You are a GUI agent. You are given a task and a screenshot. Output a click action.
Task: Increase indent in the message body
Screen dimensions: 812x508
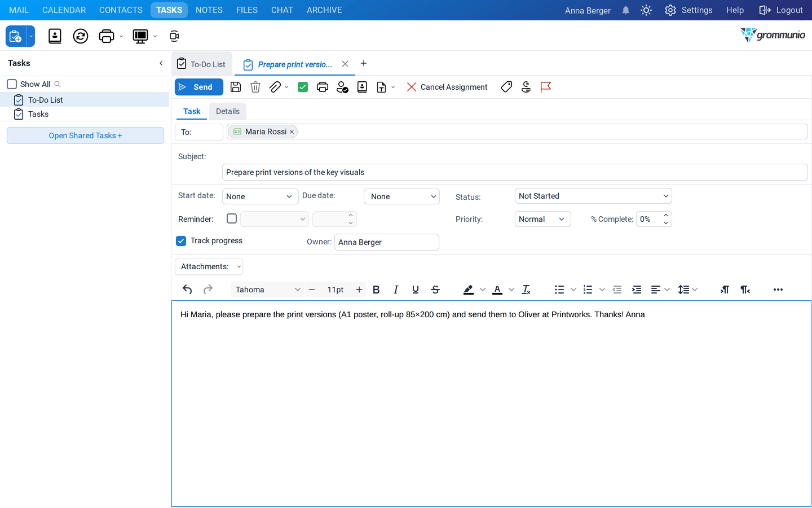pos(637,290)
